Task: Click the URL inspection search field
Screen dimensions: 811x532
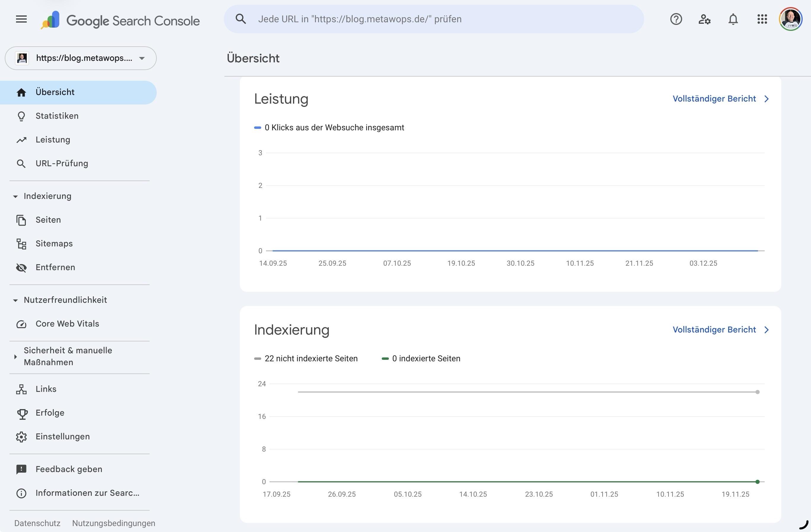Action: click(x=433, y=19)
